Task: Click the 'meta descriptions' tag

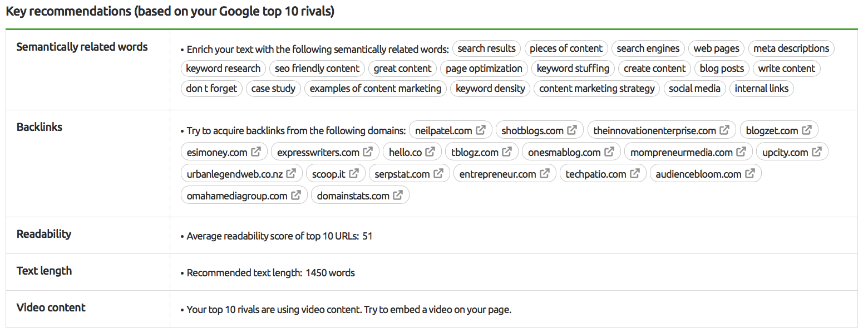Action: (791, 48)
